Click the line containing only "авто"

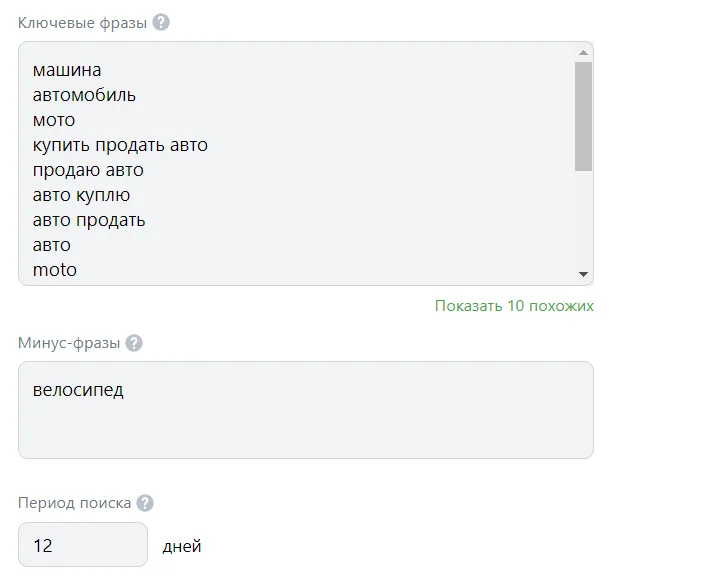coord(52,245)
